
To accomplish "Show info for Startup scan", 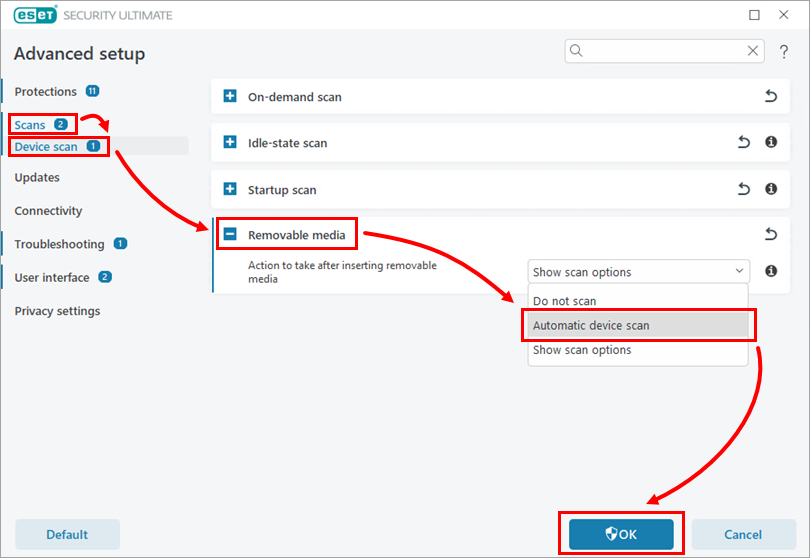I will (771, 189).
